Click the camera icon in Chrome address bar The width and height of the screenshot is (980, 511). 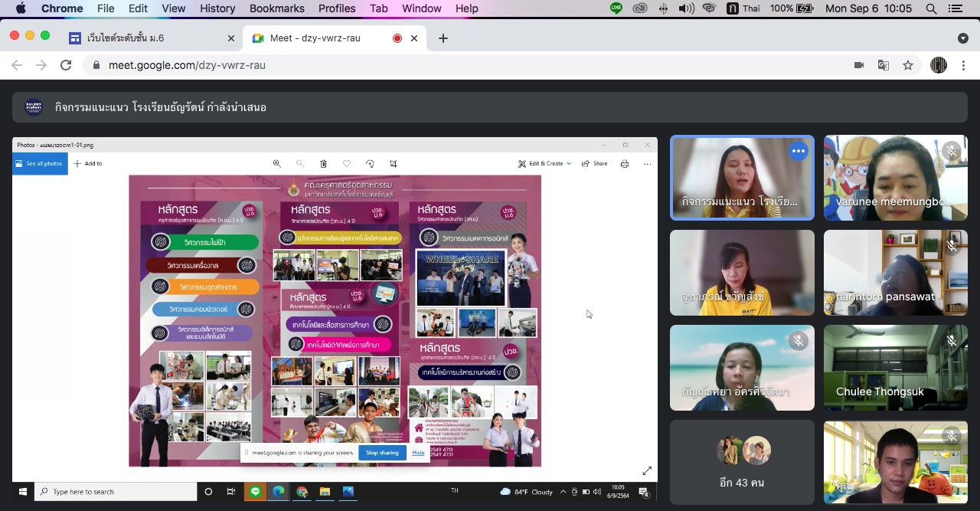(859, 65)
